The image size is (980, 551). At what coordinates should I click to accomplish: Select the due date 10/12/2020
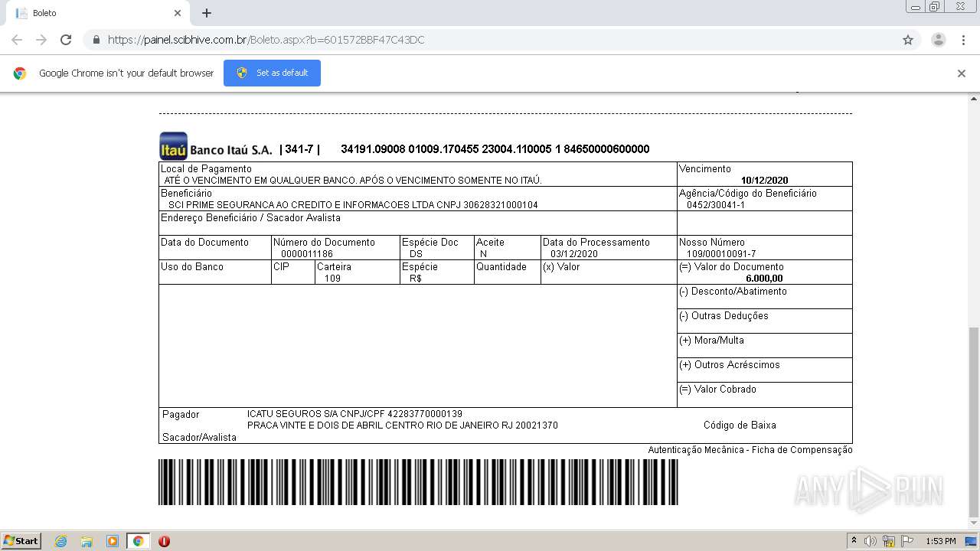pyautogui.click(x=764, y=181)
